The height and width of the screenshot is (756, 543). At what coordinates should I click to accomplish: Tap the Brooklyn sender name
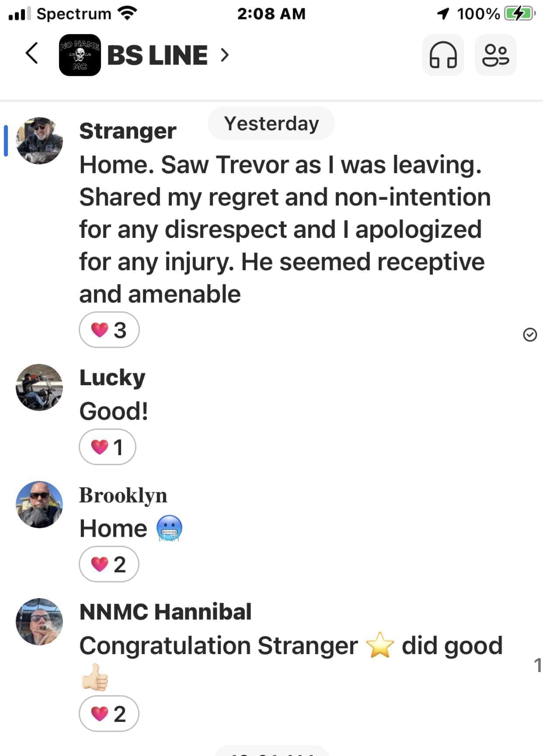point(123,495)
